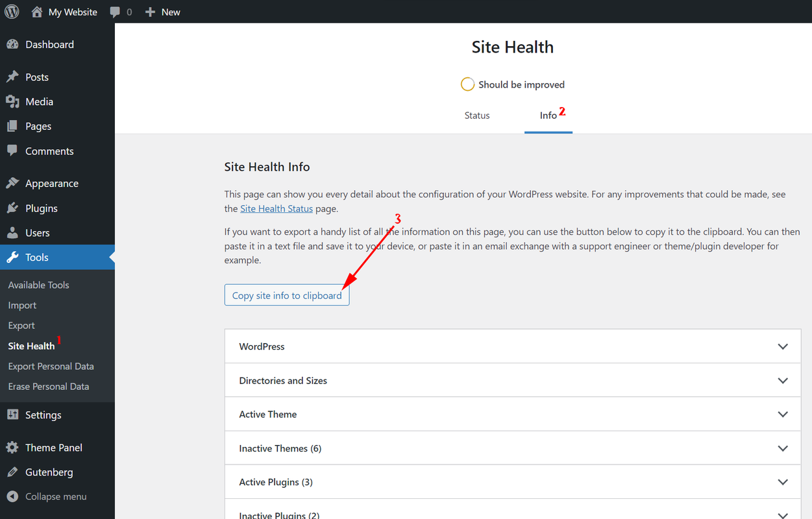Open the Posts menu label
The width and height of the screenshot is (812, 519).
pyautogui.click(x=37, y=77)
